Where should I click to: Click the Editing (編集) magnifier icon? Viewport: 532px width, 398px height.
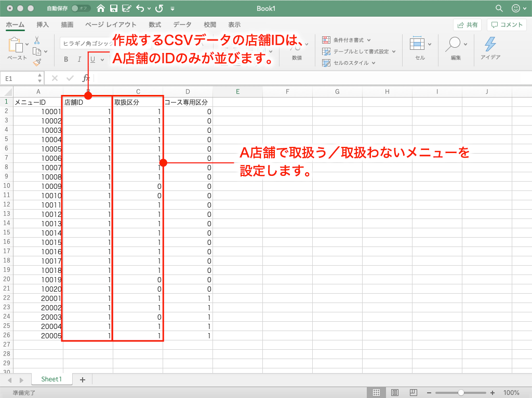pyautogui.click(x=454, y=44)
